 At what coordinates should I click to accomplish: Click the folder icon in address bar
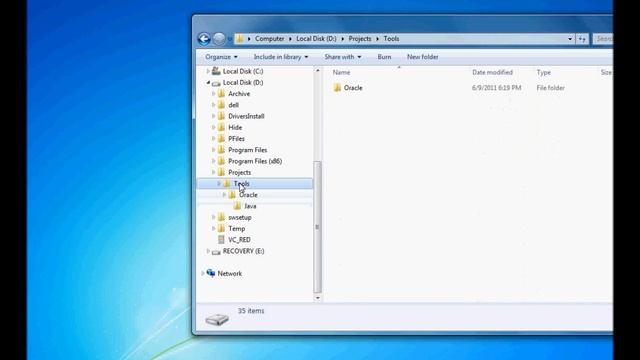coord(240,39)
